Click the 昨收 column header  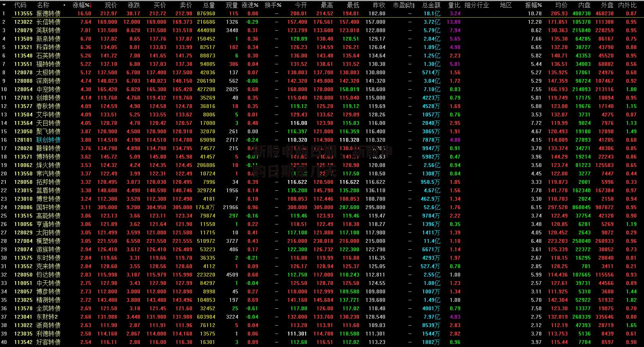pos(379,5)
